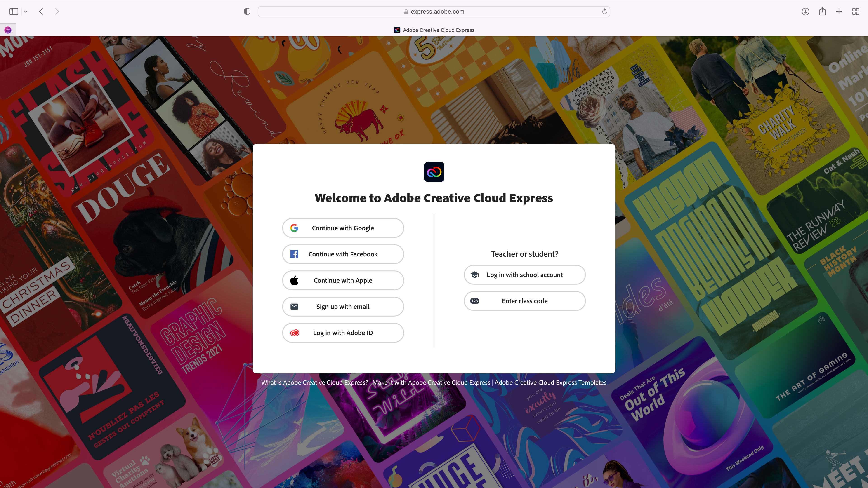Choose Continue with Facebook
Viewport: 868px width, 488px height.
click(x=343, y=254)
